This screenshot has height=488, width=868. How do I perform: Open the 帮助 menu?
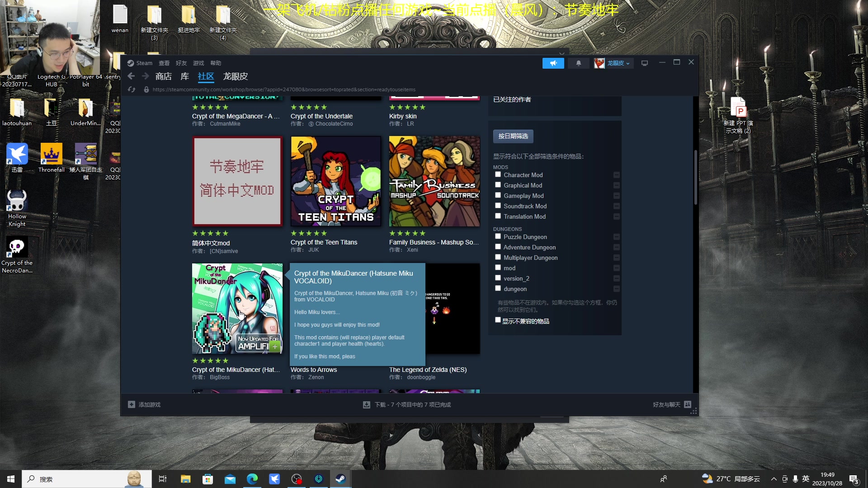pos(216,63)
